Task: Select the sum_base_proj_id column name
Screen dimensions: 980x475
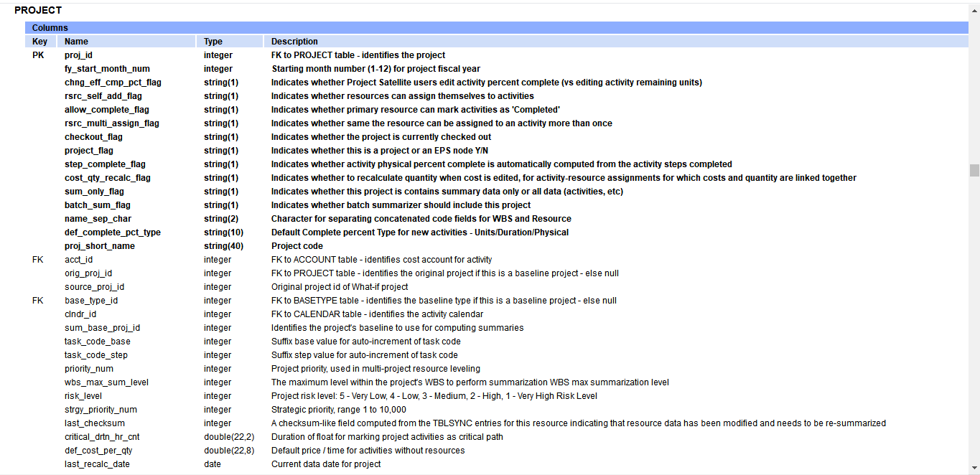Action: (102, 328)
